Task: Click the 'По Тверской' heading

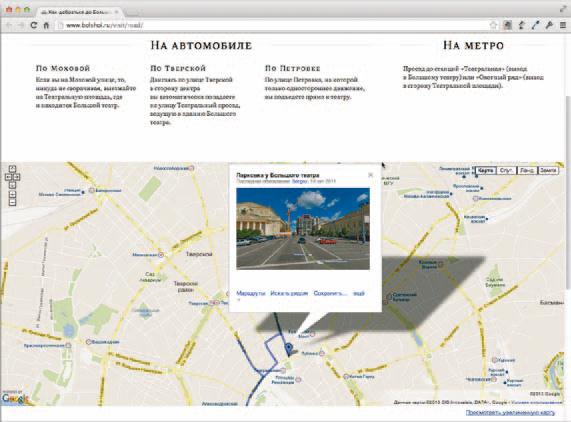Action: tap(178, 68)
